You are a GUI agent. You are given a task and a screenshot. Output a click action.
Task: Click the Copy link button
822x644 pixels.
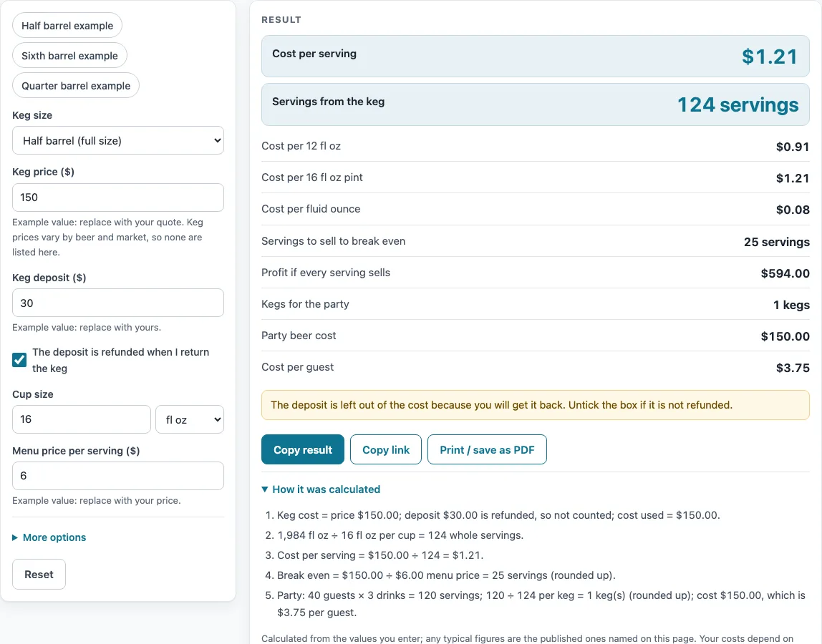pyautogui.click(x=386, y=449)
